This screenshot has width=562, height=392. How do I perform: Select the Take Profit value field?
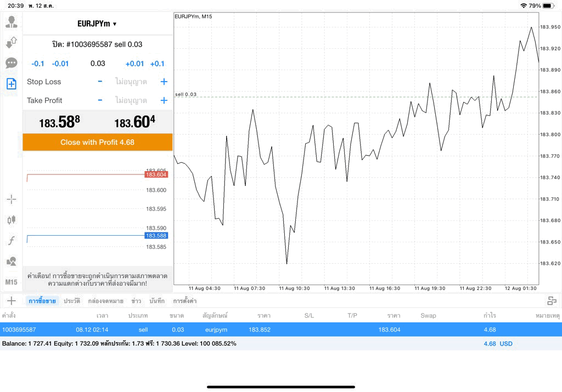tap(131, 100)
